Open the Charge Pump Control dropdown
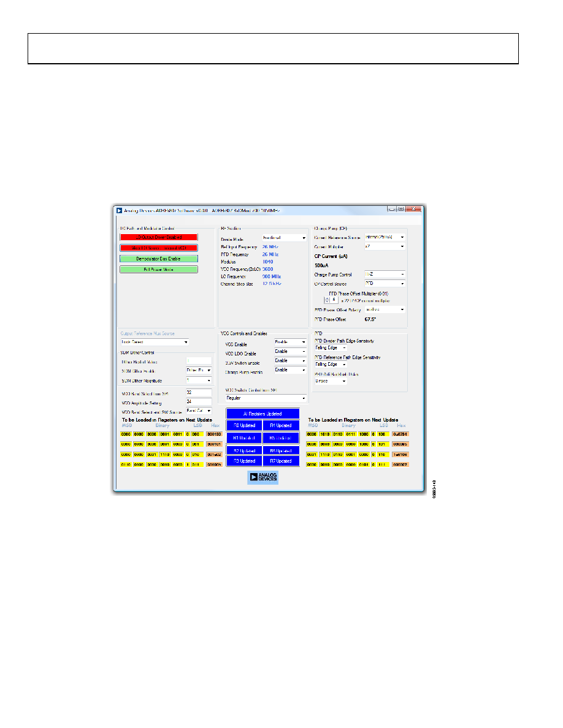 [385, 275]
